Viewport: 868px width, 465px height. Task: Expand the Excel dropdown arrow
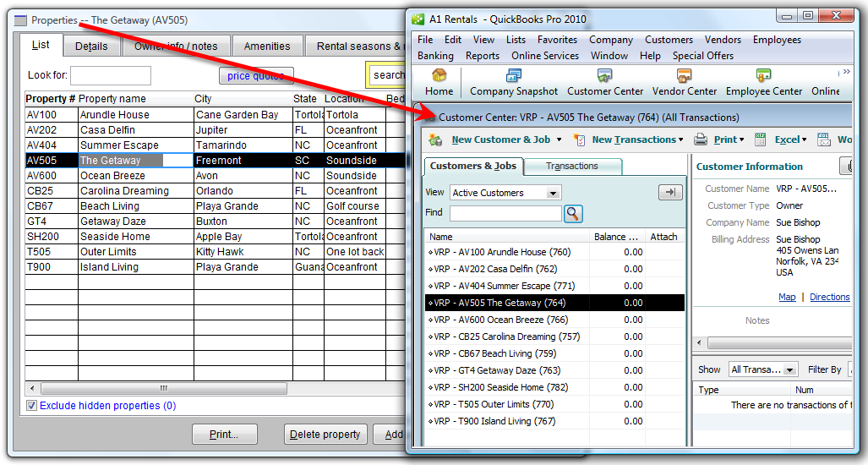click(x=804, y=140)
